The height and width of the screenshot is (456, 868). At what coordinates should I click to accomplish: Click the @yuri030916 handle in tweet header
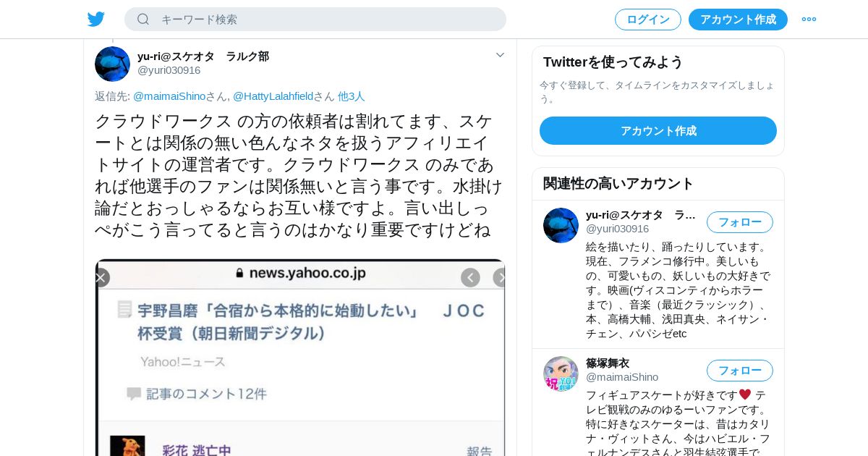(169, 70)
